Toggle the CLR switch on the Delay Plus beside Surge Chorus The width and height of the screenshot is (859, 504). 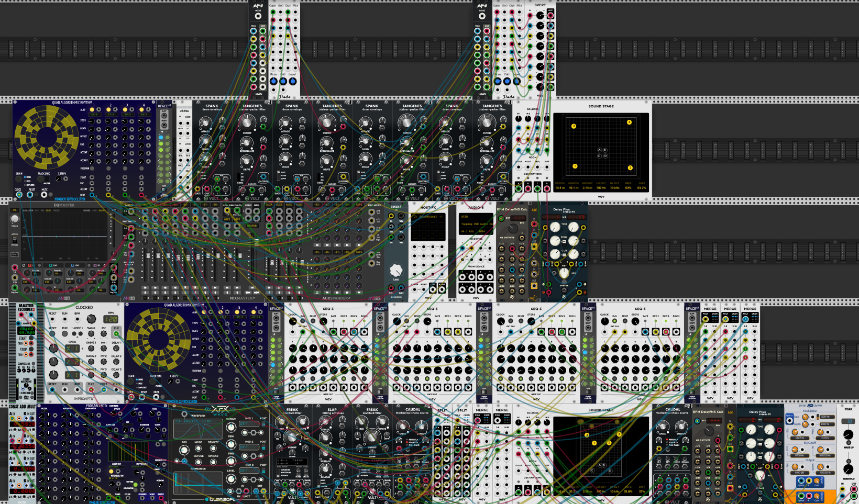760,458
